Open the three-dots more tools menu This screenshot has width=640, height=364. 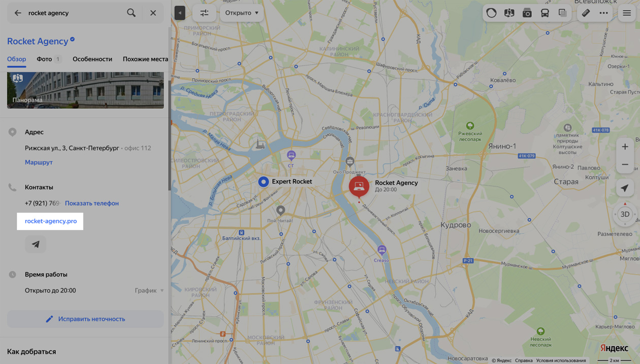click(x=603, y=13)
